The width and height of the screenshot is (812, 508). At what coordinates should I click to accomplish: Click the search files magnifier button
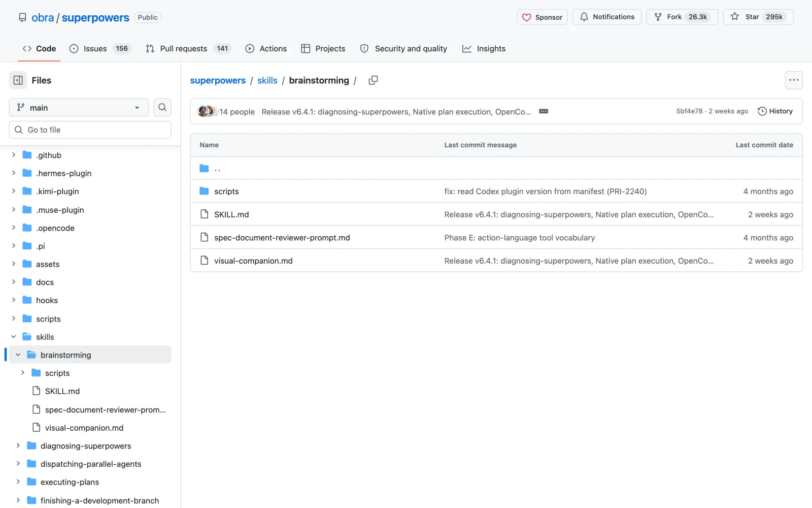[x=162, y=107]
